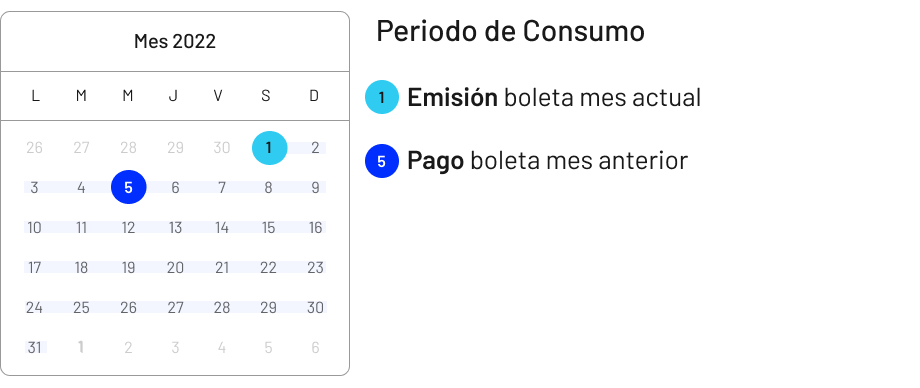Select the blue-highlighted day 5 in calendar
The image size is (920, 388).
click(x=128, y=187)
